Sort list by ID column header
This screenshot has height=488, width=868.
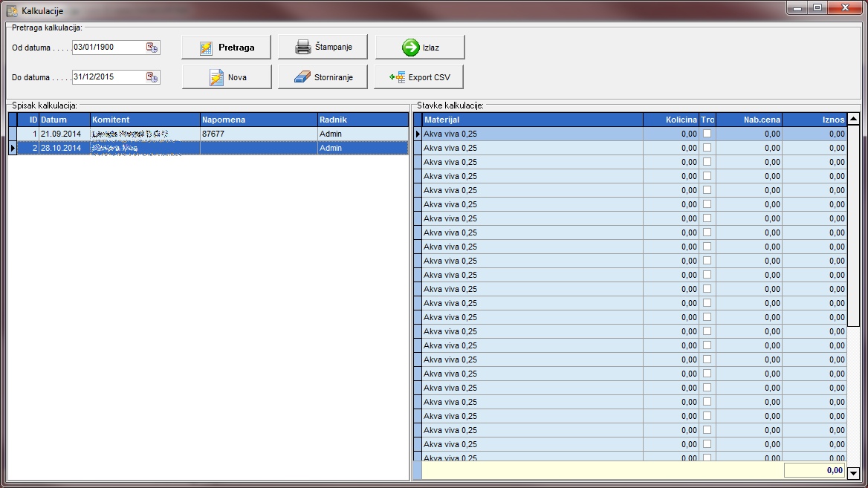point(28,120)
